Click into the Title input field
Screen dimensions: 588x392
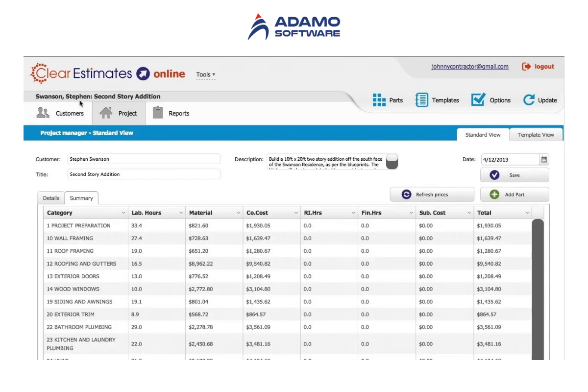[x=144, y=174]
